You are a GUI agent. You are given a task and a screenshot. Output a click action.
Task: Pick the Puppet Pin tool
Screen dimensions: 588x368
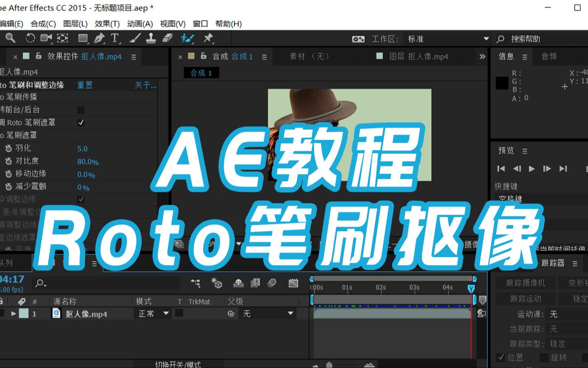coord(207,39)
